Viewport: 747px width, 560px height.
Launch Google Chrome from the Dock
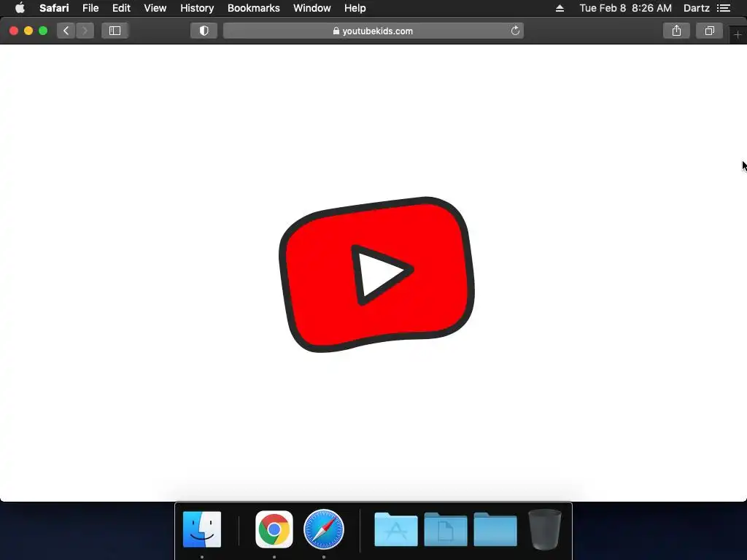[274, 529]
